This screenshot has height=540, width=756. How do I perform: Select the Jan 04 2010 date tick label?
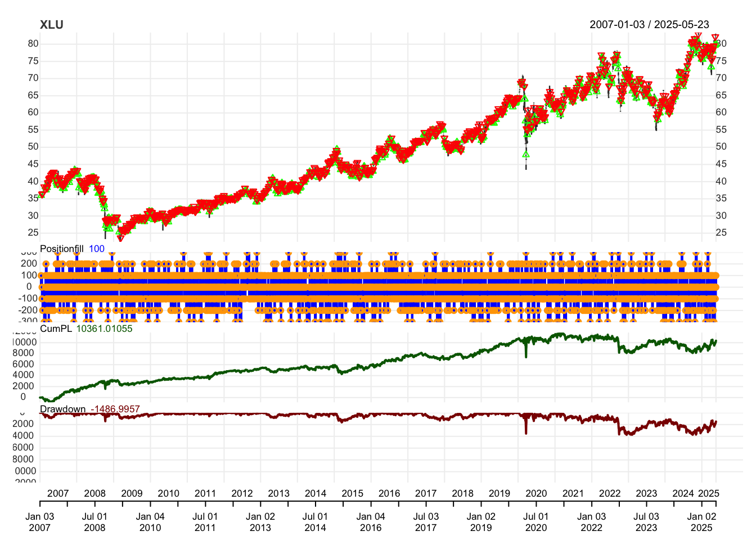150,522
